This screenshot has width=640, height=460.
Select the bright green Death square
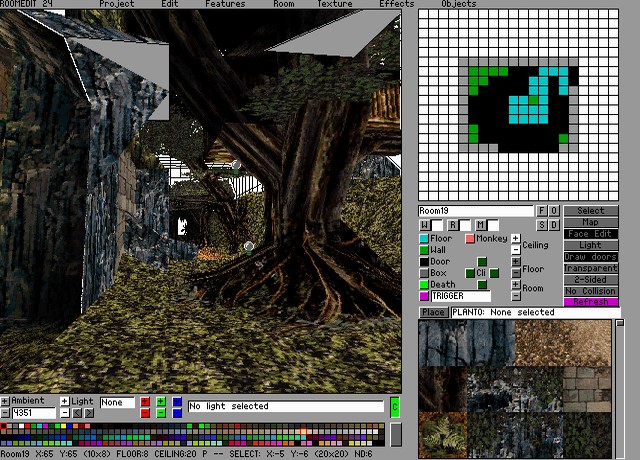coord(424,285)
